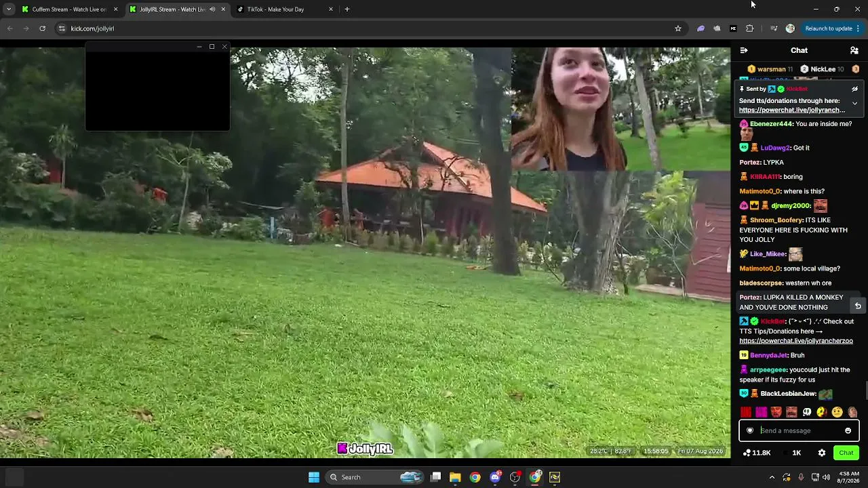Viewport: 868px width, 488px height.
Task: Open a new browser tab
Action: tap(347, 9)
